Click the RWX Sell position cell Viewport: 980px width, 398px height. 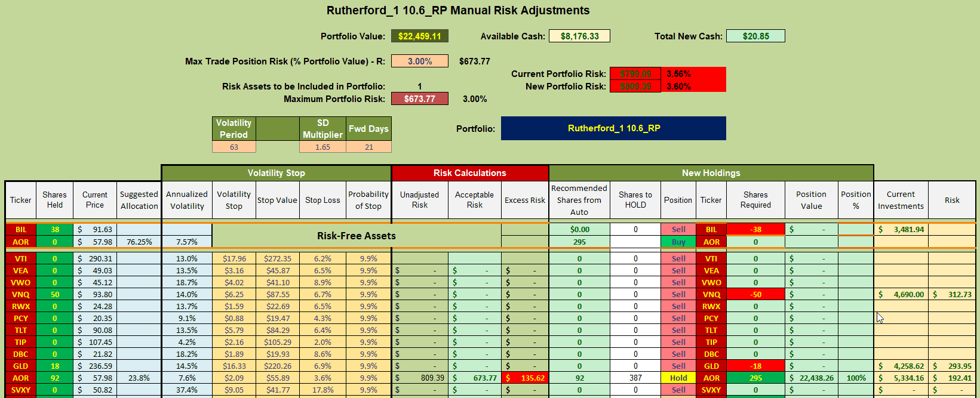click(678, 307)
